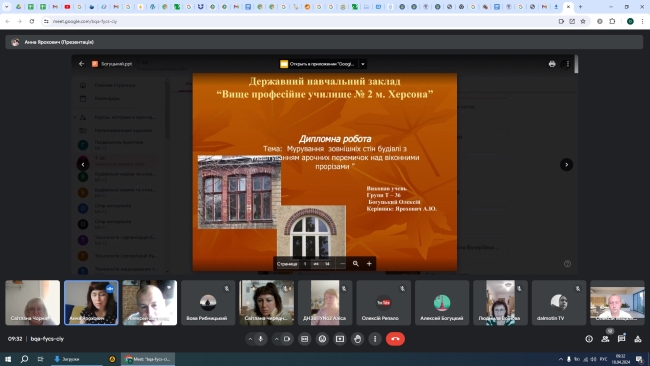Click the slide title 'Державний навчальний заклад'
The height and width of the screenshot is (366, 650).
[x=325, y=81]
